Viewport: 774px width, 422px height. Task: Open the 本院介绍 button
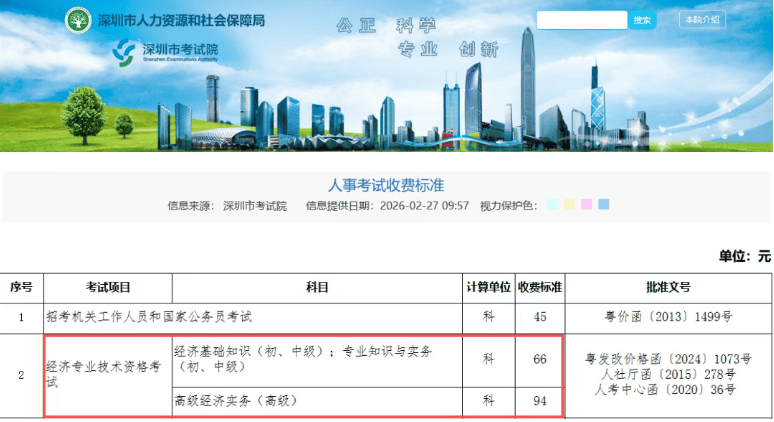(702, 20)
